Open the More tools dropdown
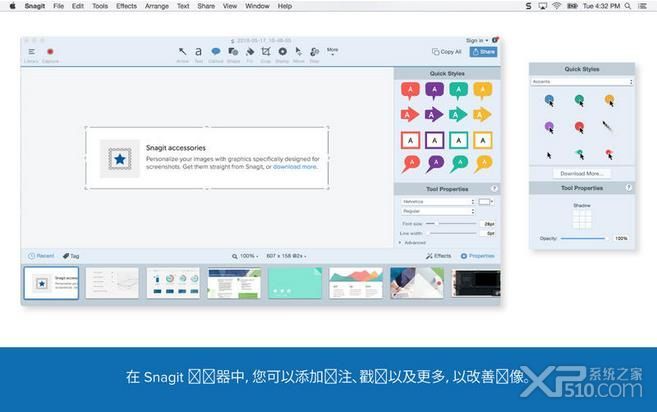 click(332, 52)
